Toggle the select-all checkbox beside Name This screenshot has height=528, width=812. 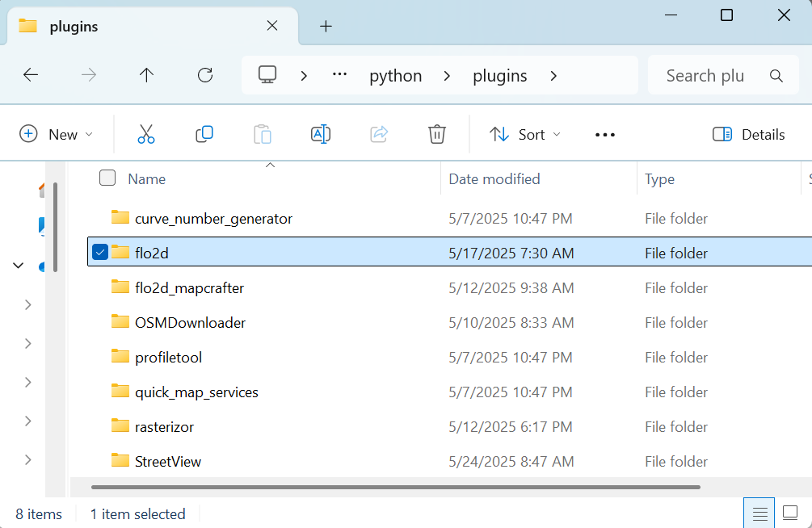pyautogui.click(x=107, y=178)
